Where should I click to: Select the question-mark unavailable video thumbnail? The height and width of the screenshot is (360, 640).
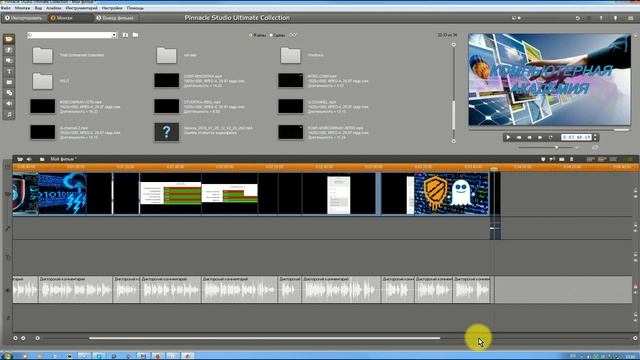pos(167,132)
